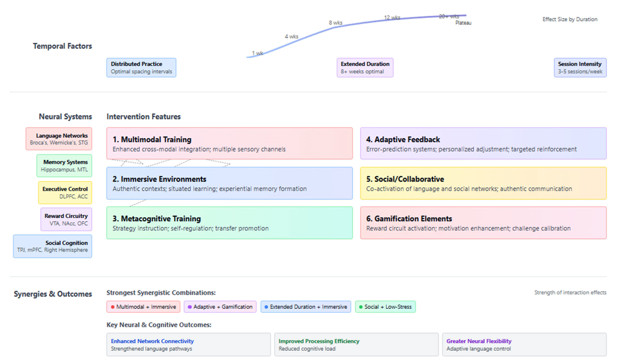This screenshot has height=364, width=618.
Task: Select the Language Networks neural system box
Action: pyautogui.click(x=59, y=139)
